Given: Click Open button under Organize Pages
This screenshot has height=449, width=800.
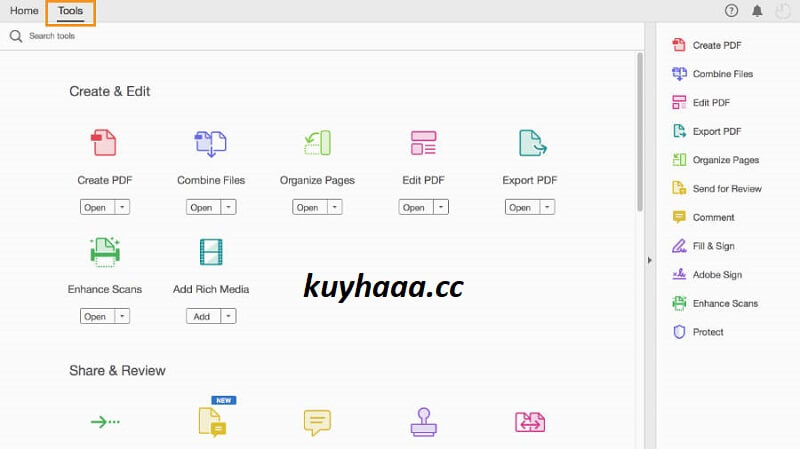Looking at the screenshot, I should pyautogui.click(x=310, y=207).
